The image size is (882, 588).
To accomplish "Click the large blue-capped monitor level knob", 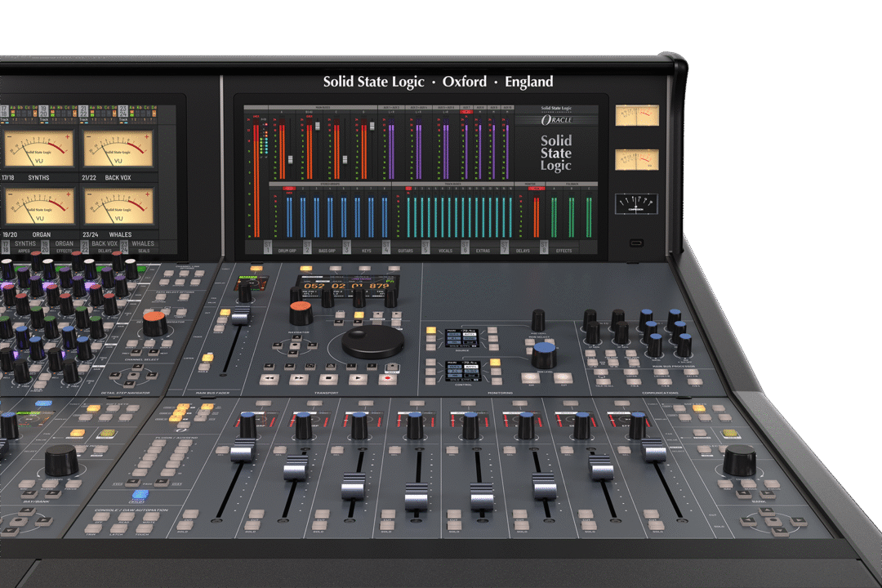I will point(544,355).
